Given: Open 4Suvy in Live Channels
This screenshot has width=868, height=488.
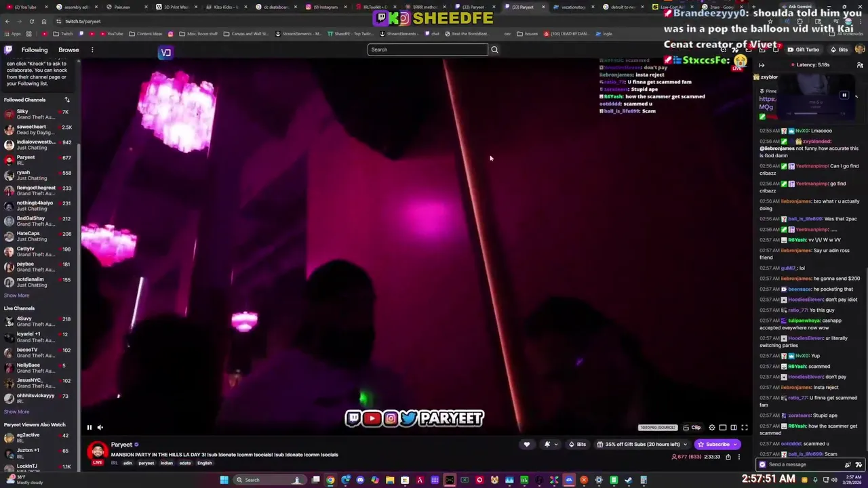Looking at the screenshot, I should [38, 321].
